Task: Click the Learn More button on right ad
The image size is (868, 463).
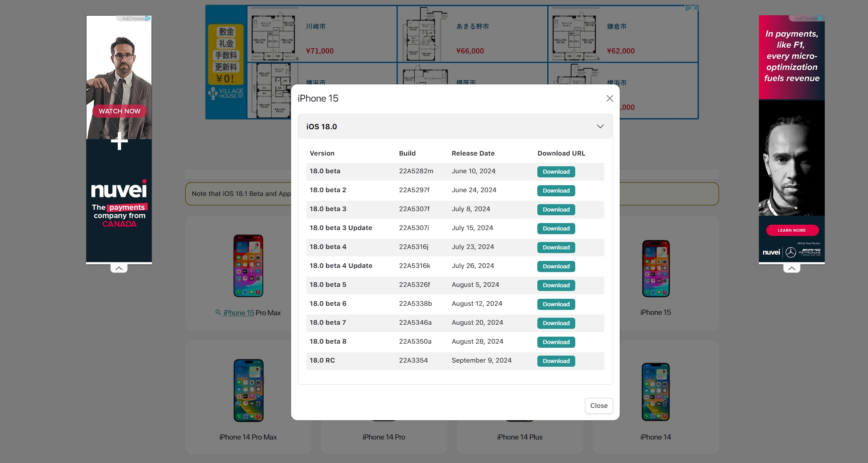Action: click(791, 230)
